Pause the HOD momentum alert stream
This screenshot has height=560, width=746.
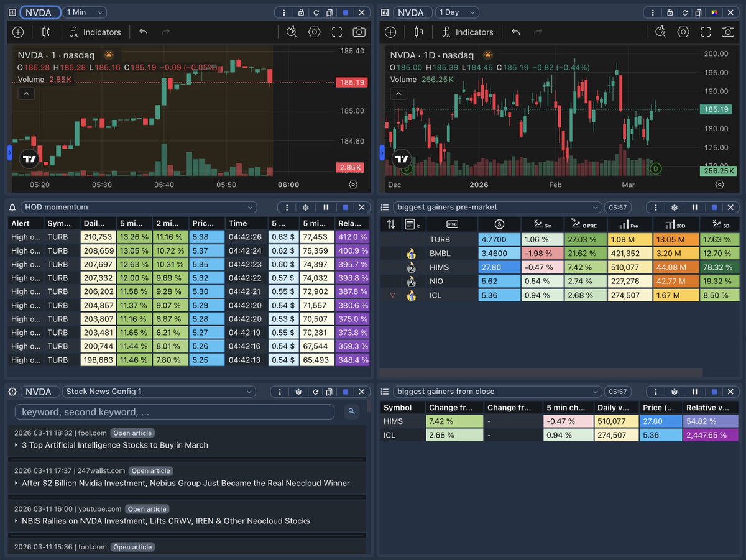pyautogui.click(x=326, y=208)
